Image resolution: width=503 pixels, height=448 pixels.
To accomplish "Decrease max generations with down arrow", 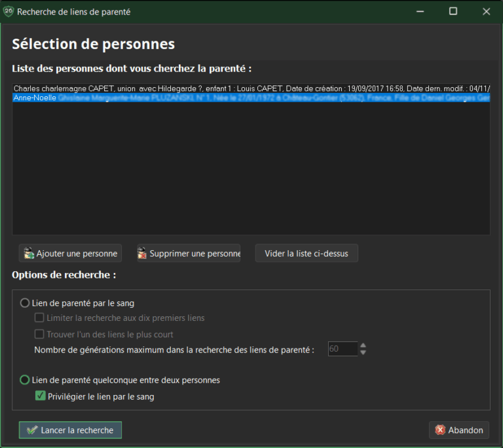I will [x=363, y=352].
